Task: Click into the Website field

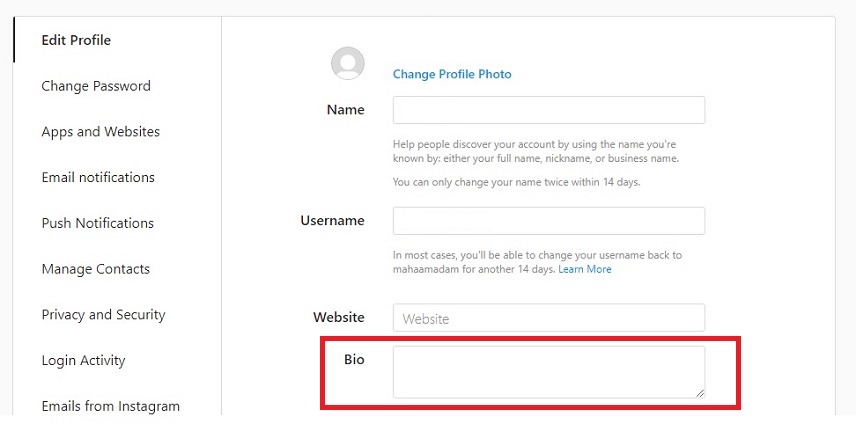Action: click(549, 318)
